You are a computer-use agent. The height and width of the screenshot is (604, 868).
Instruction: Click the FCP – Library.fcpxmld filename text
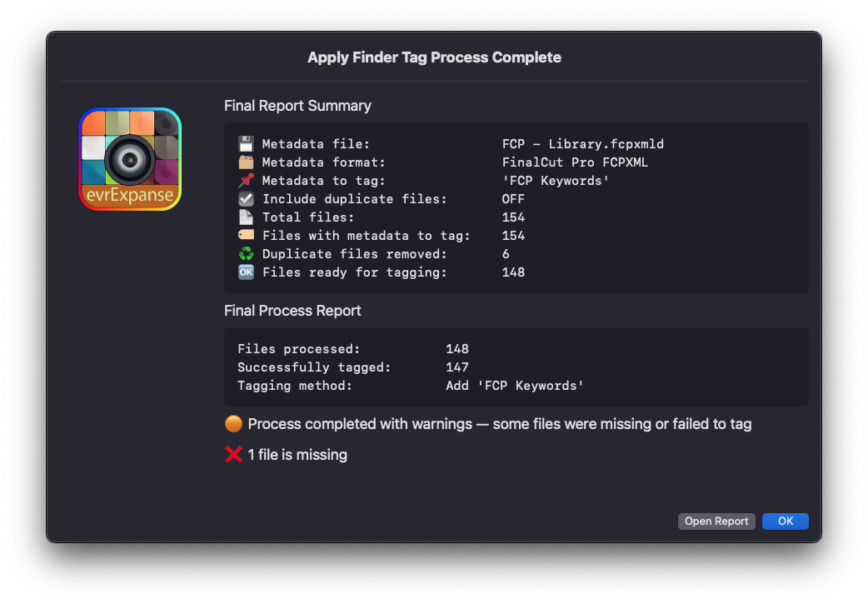click(x=582, y=144)
